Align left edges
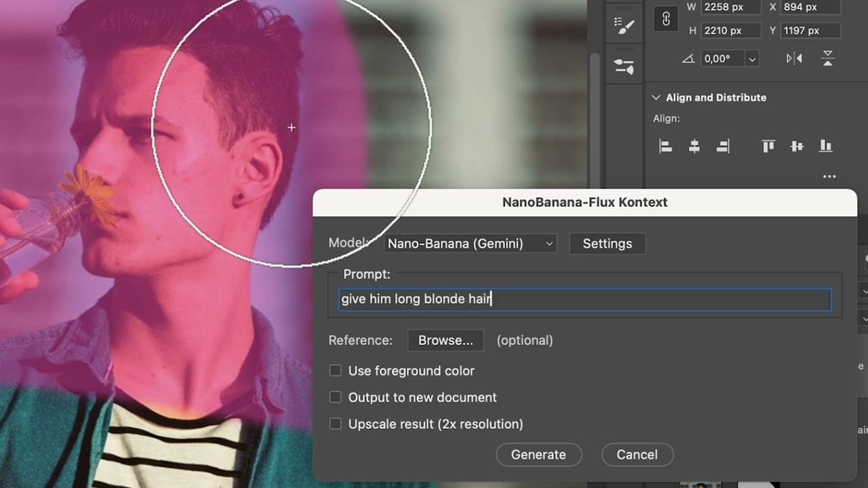868x488 pixels. (666, 146)
